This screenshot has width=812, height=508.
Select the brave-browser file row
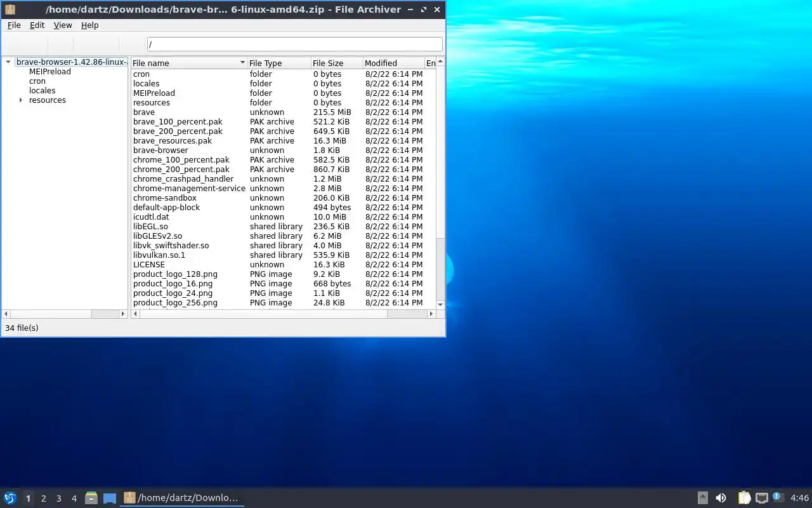(283, 150)
